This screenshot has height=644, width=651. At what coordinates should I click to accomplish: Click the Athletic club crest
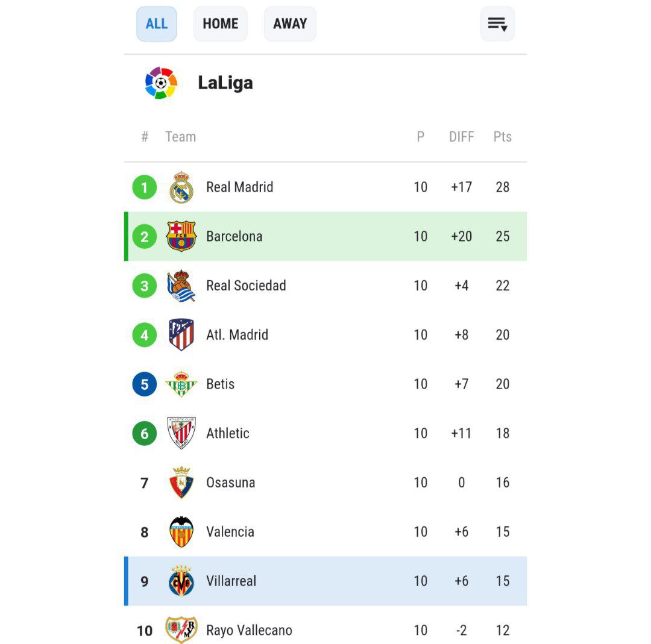(181, 433)
